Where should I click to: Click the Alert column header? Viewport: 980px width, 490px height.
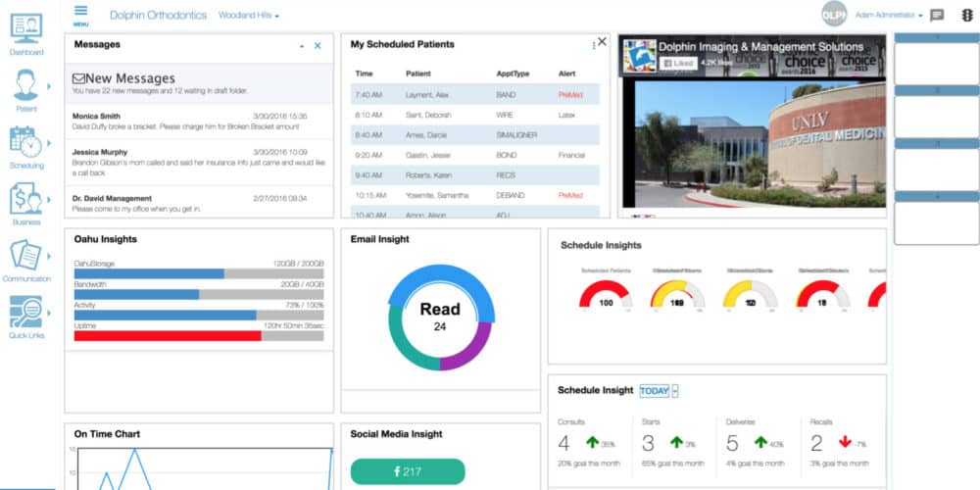tap(566, 73)
